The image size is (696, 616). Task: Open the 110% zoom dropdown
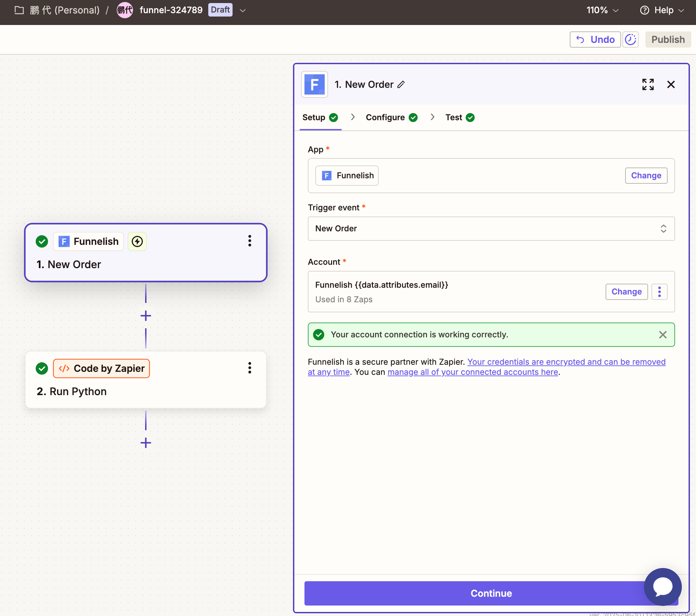(602, 10)
